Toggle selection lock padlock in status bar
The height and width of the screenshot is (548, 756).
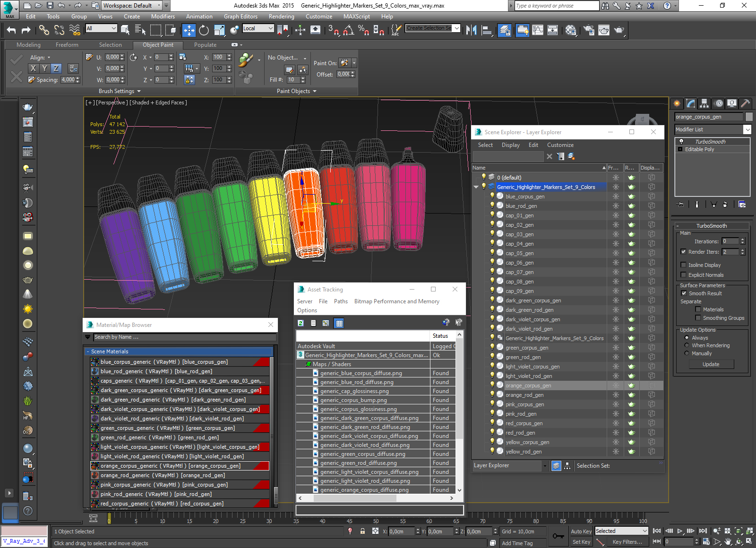(362, 531)
